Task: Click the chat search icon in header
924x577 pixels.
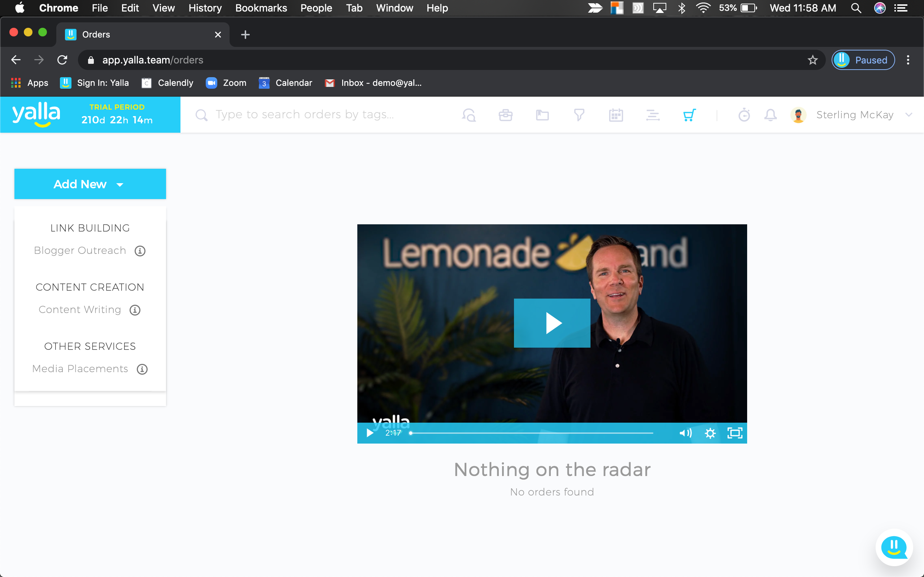Action: click(469, 115)
